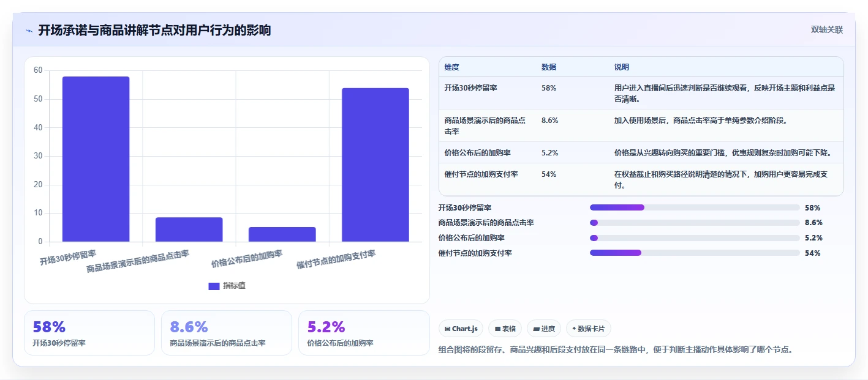Image resolution: width=868 pixels, height=380 pixels.
Task: Click the 54% value in the table
Action: [x=549, y=174]
